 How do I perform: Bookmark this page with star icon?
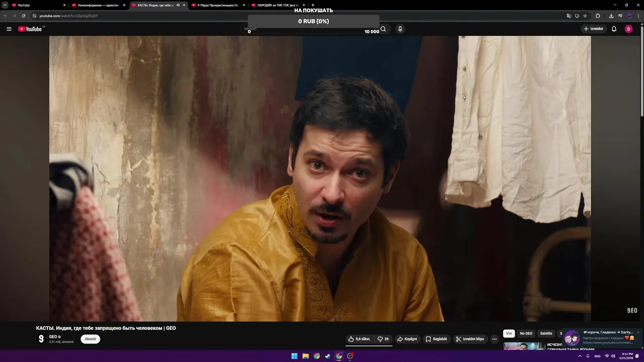click(x=585, y=16)
